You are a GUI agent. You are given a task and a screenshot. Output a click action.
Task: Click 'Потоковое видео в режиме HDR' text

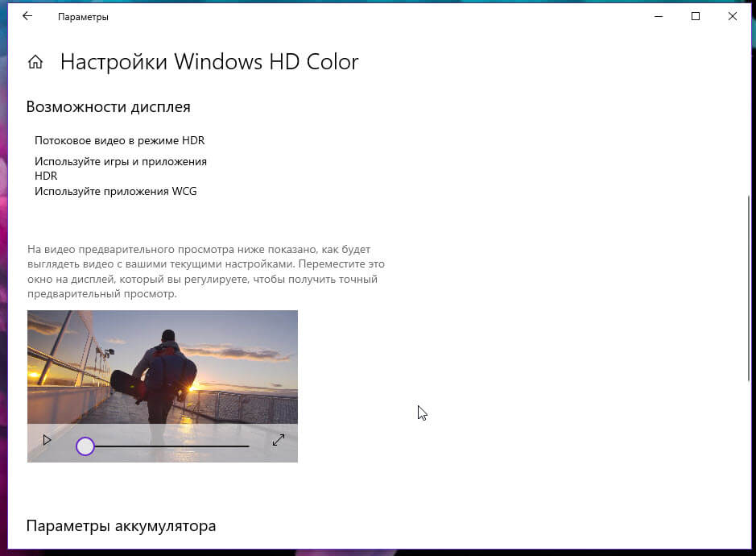point(120,140)
